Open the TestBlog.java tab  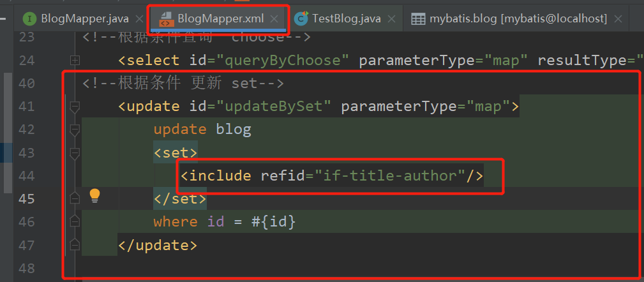(x=346, y=19)
